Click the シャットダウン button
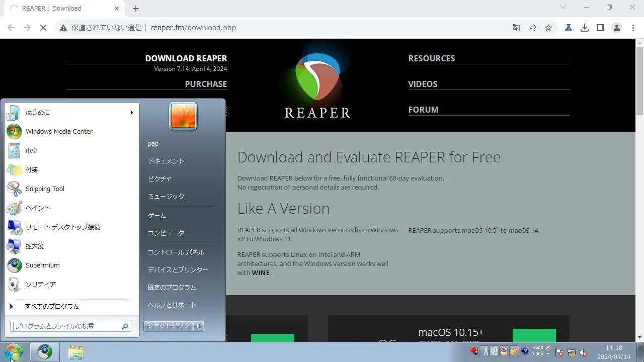 tap(169, 326)
